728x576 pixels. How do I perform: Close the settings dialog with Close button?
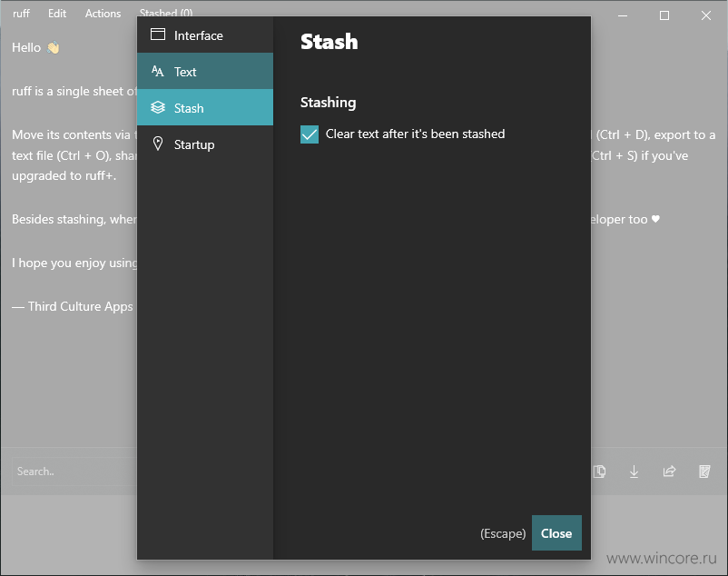(556, 532)
